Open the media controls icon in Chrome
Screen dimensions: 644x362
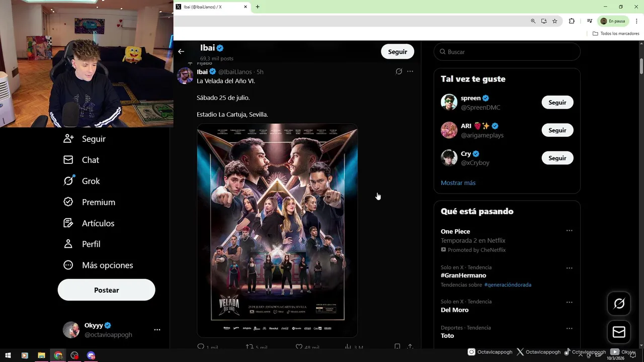pyautogui.click(x=589, y=21)
